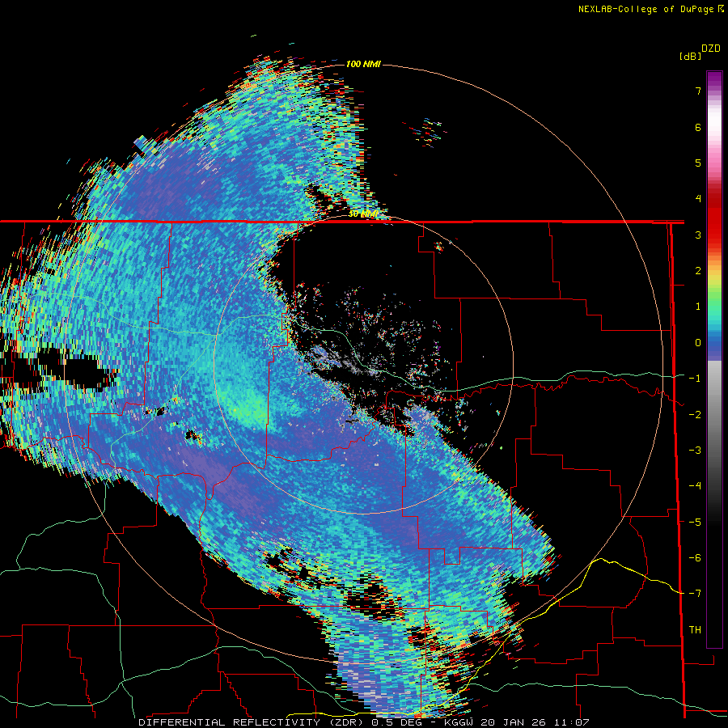This screenshot has height=728, width=728.
Task: Click the KGGW station identifier in caption
Action: pos(459,722)
